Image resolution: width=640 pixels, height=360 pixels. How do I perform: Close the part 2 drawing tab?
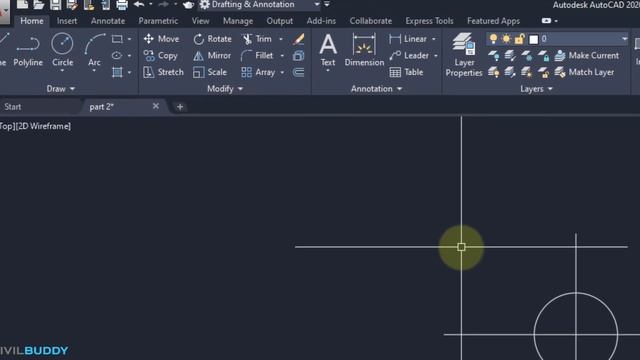click(156, 106)
